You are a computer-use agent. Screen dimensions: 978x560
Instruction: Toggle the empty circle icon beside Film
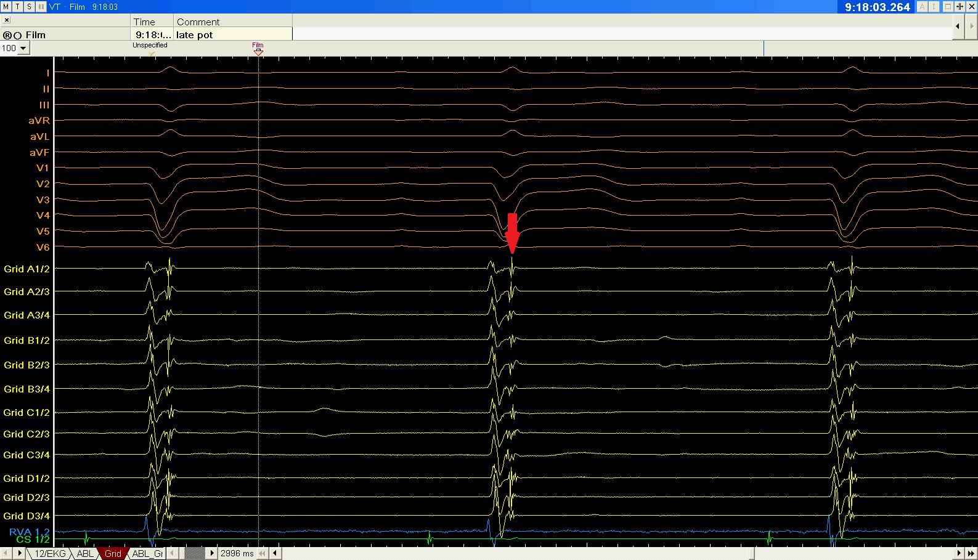tap(18, 35)
